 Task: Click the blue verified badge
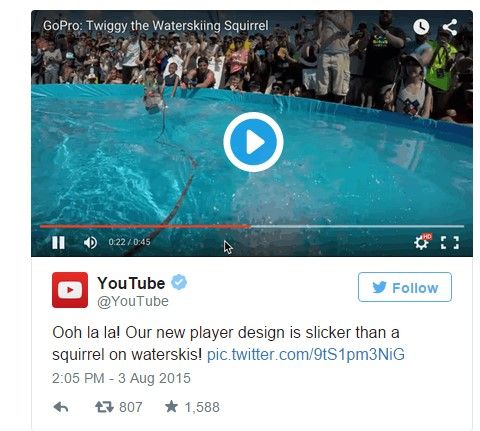(179, 282)
